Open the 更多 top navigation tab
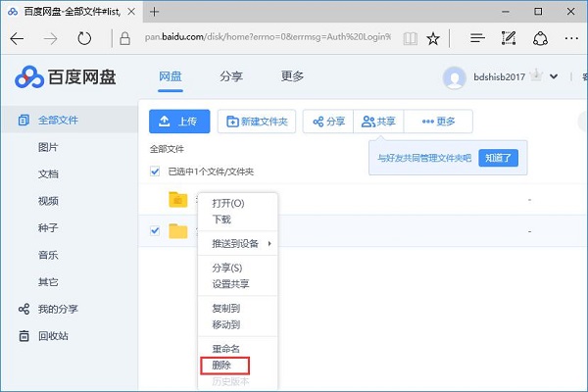This screenshot has height=392, width=588. click(x=292, y=76)
